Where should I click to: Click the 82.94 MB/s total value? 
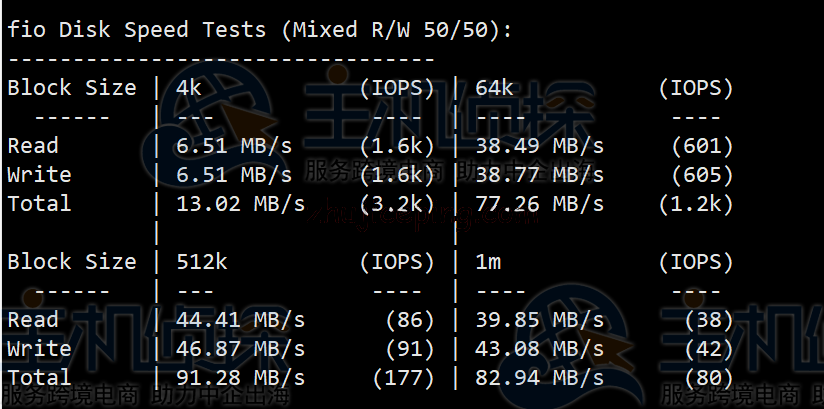click(540, 377)
